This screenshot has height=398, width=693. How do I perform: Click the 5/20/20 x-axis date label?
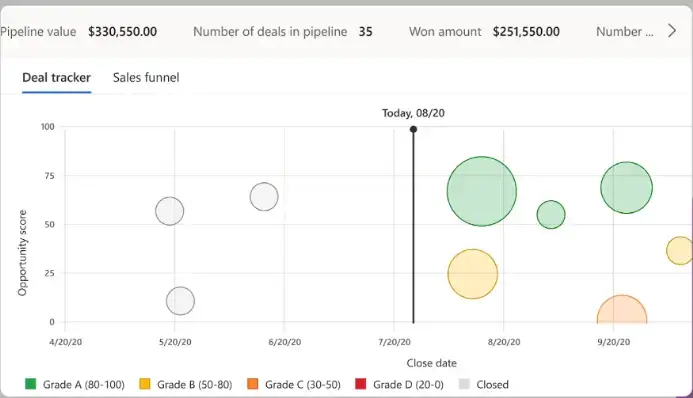pyautogui.click(x=175, y=342)
